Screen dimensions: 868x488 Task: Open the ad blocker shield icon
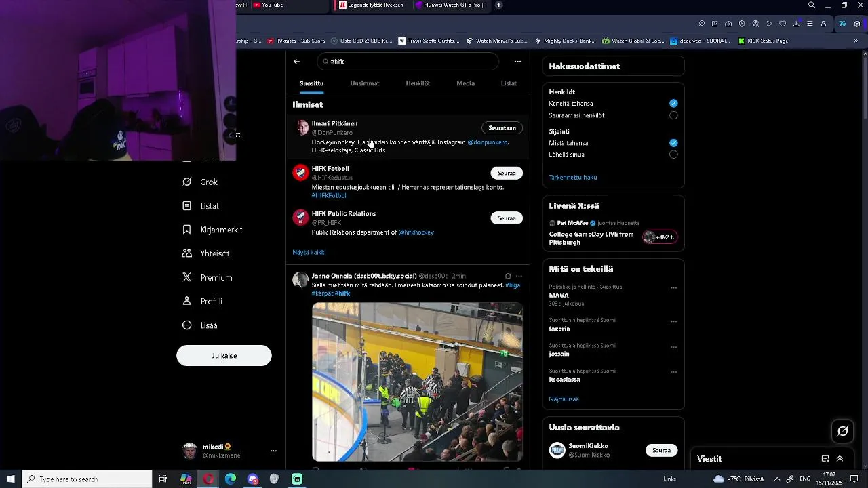pyautogui.click(x=742, y=24)
